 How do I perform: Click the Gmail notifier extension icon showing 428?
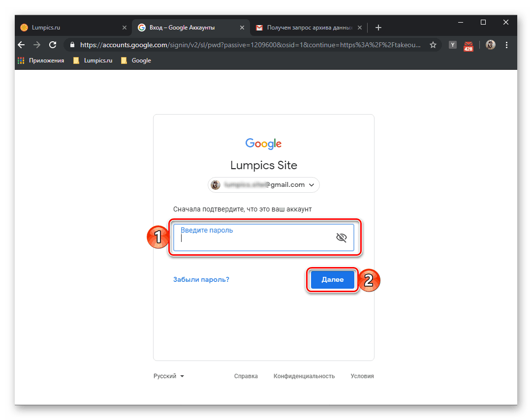coord(468,45)
